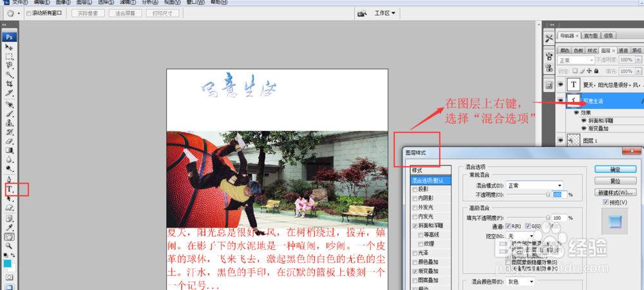Click the 确定 button
The image size is (644, 290).
[615, 169]
